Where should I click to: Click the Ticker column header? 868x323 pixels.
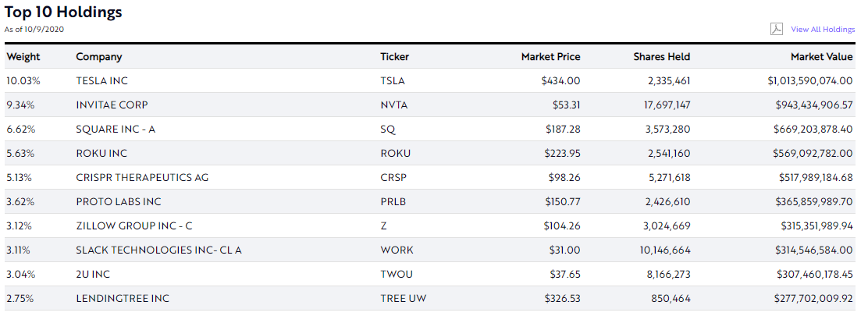tap(395, 56)
